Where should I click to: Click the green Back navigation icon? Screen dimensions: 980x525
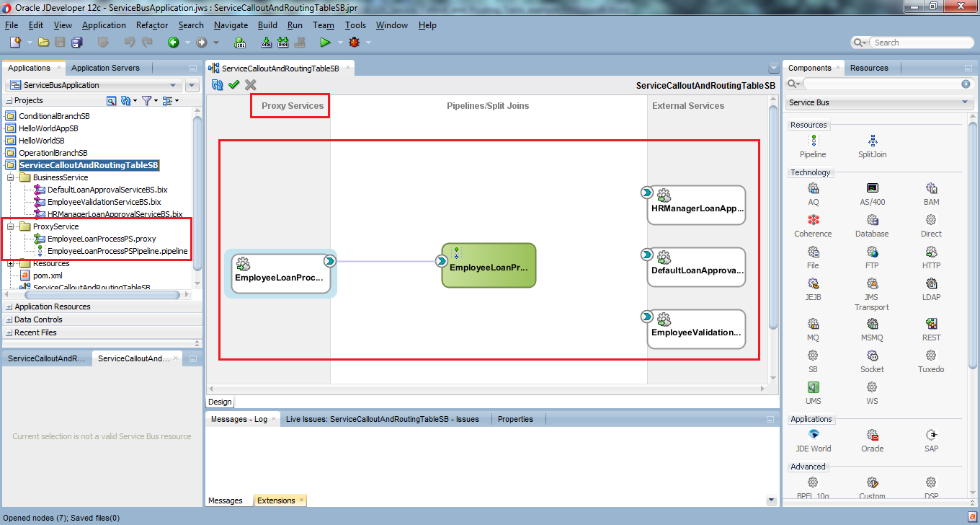(174, 43)
